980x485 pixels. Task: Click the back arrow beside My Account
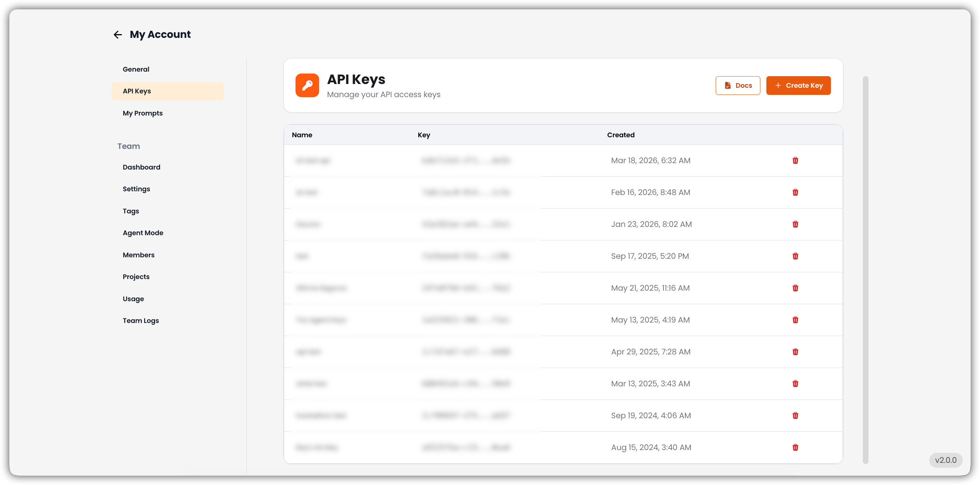pos(118,35)
